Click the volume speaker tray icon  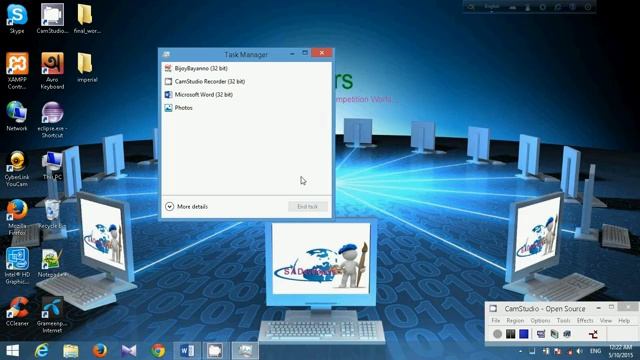click(580, 351)
